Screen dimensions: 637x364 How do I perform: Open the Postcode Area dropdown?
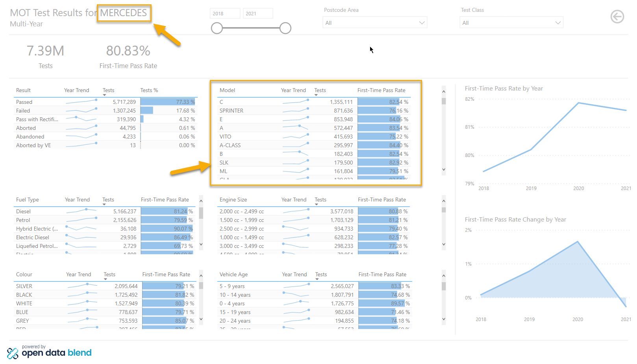pos(375,23)
